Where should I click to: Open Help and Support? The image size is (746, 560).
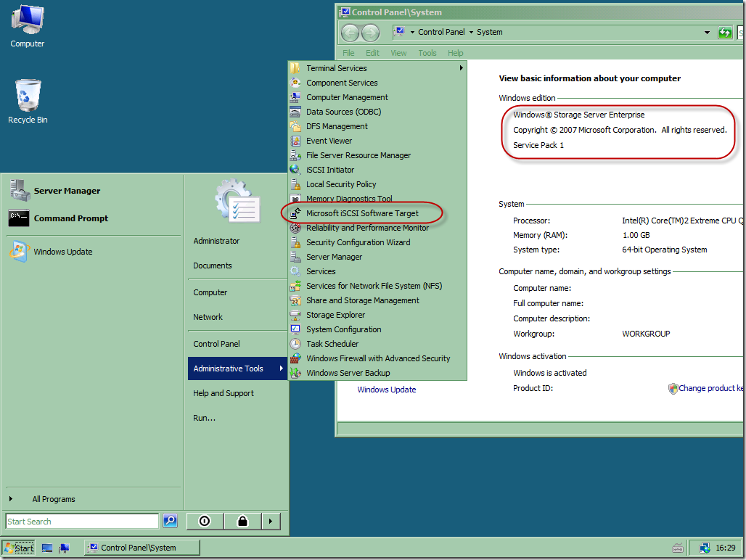(x=223, y=393)
